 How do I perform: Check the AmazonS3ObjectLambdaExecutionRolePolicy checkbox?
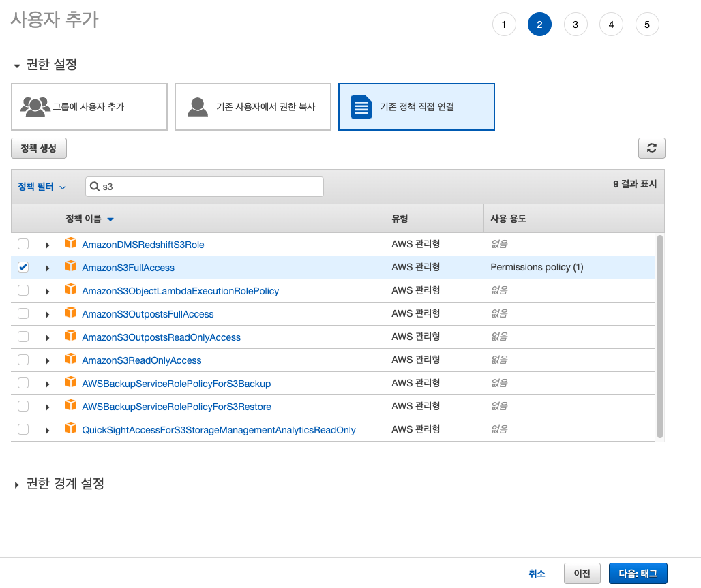pos(23,290)
